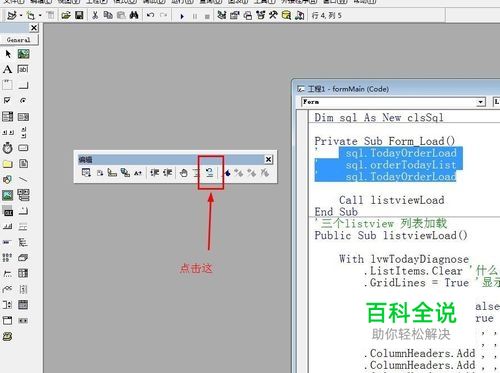The width and height of the screenshot is (500, 373).
Task: Toggle breakpoint with the hand icon
Action: pyautogui.click(x=184, y=173)
